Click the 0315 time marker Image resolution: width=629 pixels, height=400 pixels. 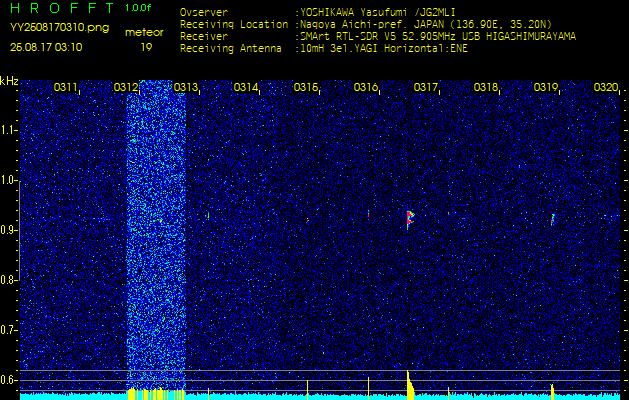305,87
